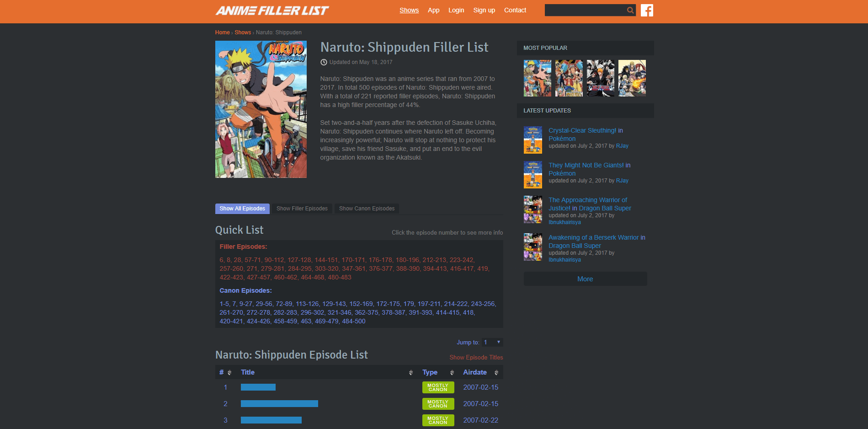Click canon episode range 29-56

pos(264,304)
